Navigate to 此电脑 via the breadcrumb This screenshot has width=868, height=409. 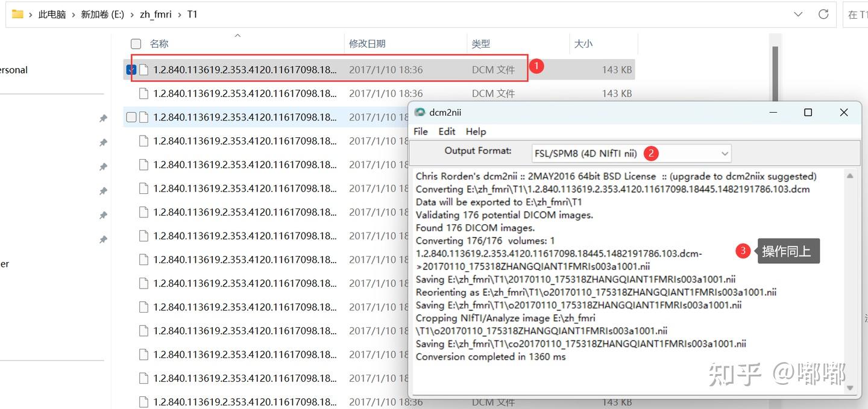(x=52, y=14)
